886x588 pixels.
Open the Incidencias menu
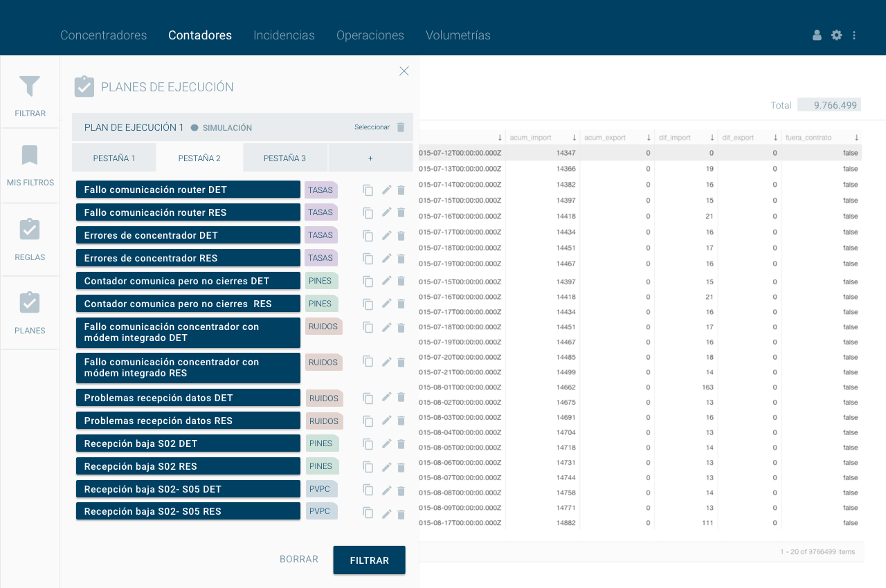pyautogui.click(x=284, y=35)
